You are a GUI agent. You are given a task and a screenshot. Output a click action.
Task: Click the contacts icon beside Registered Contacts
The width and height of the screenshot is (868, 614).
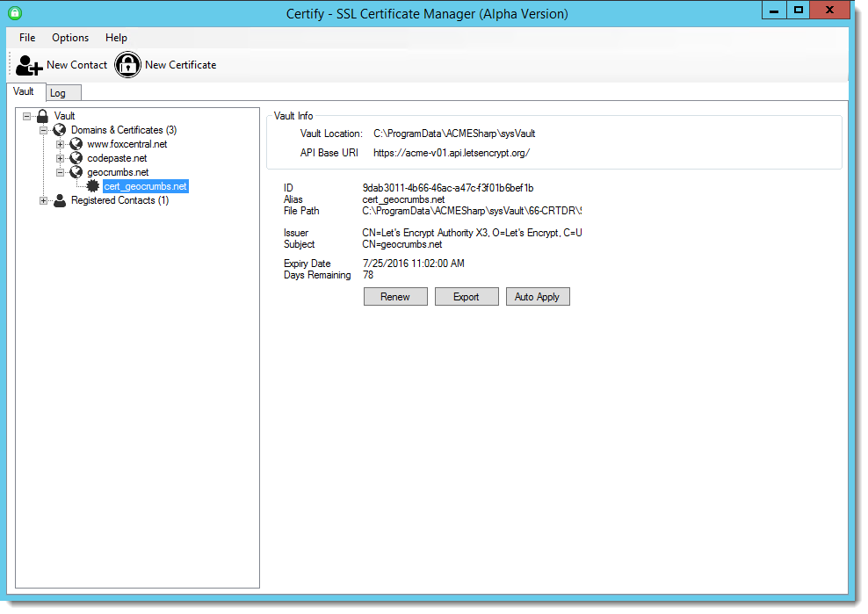(58, 199)
